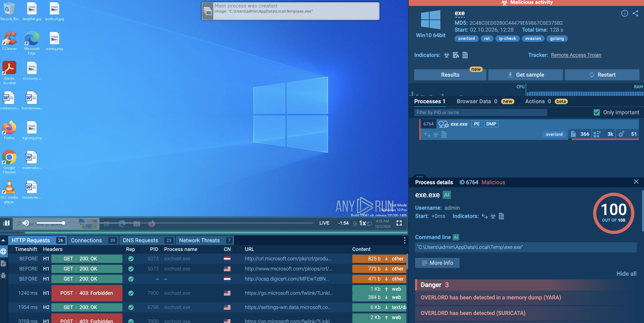644x323 pixels.
Task: Enter fullscreen mode for the VM view
Action: 399,223
